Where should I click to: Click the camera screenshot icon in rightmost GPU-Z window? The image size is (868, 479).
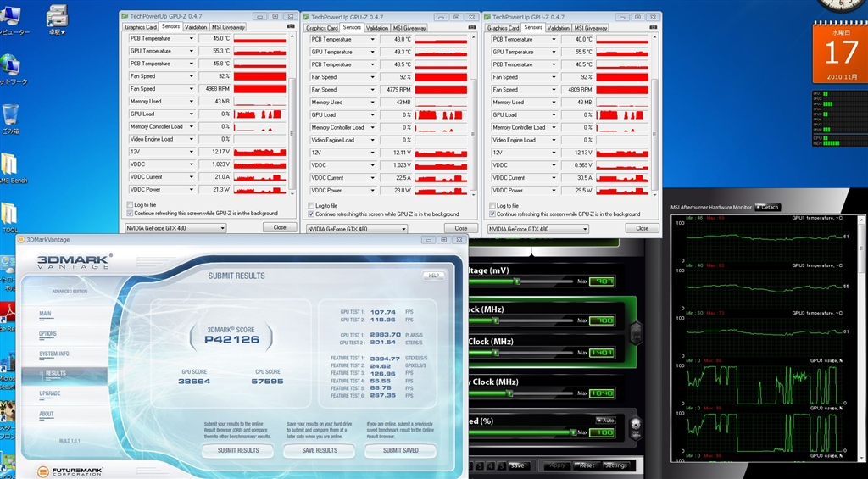pyautogui.click(x=654, y=28)
